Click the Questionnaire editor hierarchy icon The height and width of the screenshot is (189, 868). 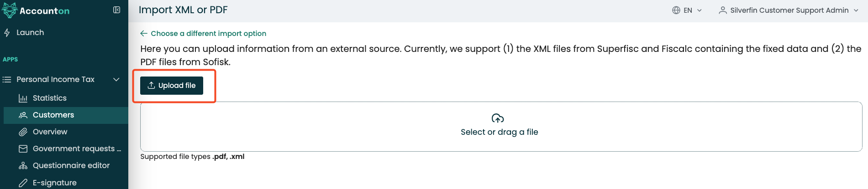(x=23, y=166)
